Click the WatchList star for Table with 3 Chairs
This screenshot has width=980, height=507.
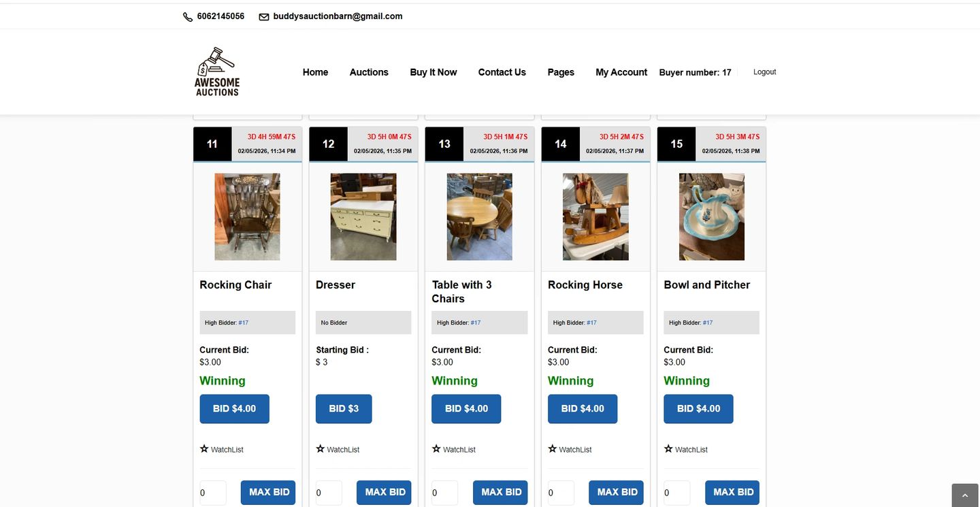click(x=436, y=448)
